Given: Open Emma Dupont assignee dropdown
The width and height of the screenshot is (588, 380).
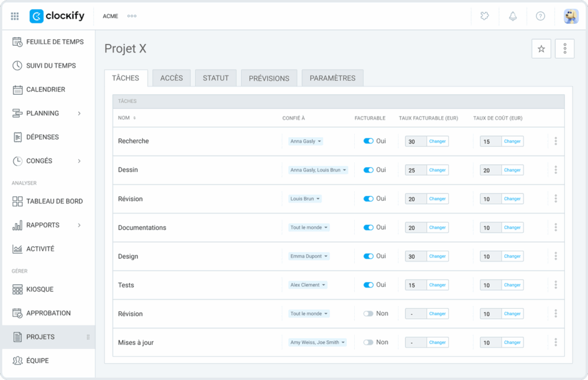Looking at the screenshot, I should click(309, 257).
